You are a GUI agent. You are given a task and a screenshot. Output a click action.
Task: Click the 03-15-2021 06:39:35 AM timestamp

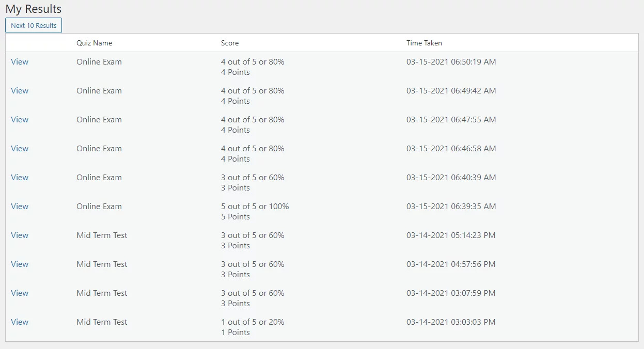(451, 207)
